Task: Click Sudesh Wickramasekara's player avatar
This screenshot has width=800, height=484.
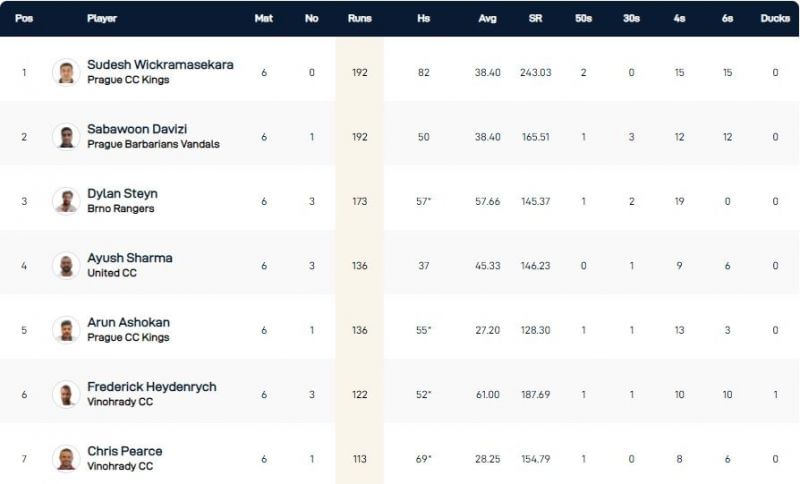Action: point(66,72)
